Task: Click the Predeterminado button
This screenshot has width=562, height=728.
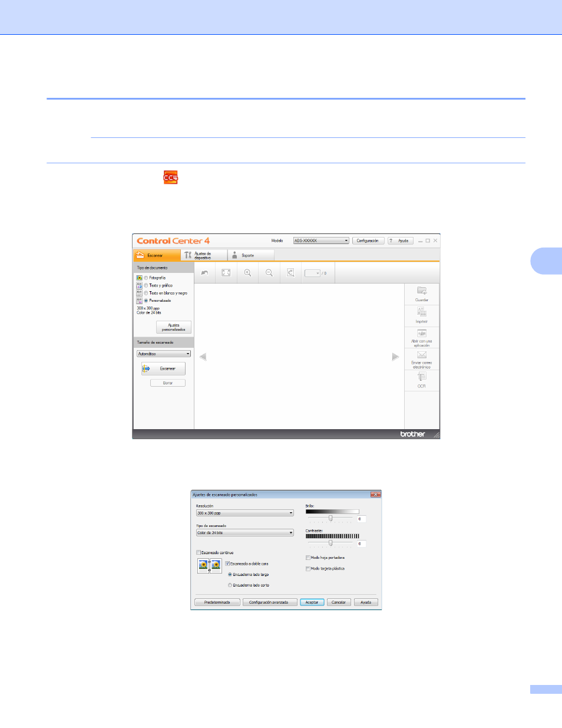Action: click(x=217, y=602)
